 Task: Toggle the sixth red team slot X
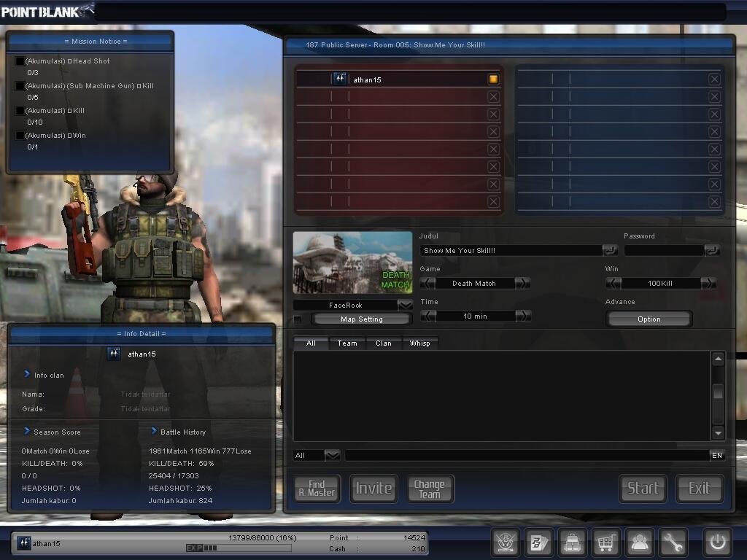coord(493,167)
